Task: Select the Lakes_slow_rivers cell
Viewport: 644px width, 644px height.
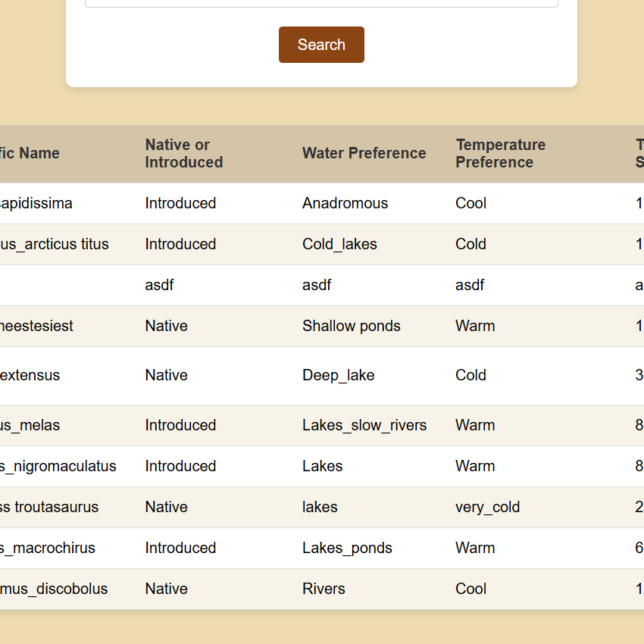Action: coord(364,425)
